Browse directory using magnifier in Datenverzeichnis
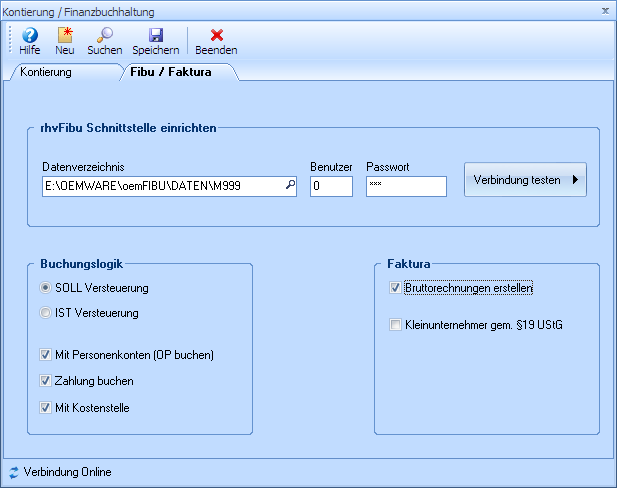This screenshot has height=488, width=617. click(x=290, y=186)
